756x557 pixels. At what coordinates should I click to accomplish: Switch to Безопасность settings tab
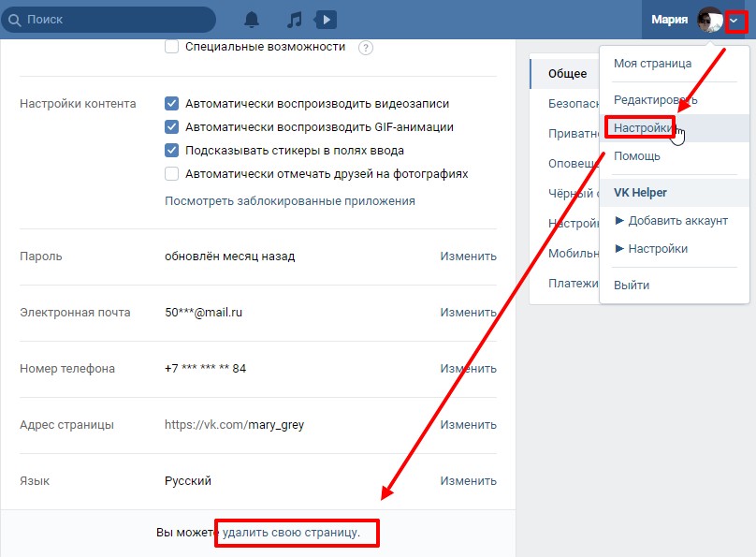565,103
